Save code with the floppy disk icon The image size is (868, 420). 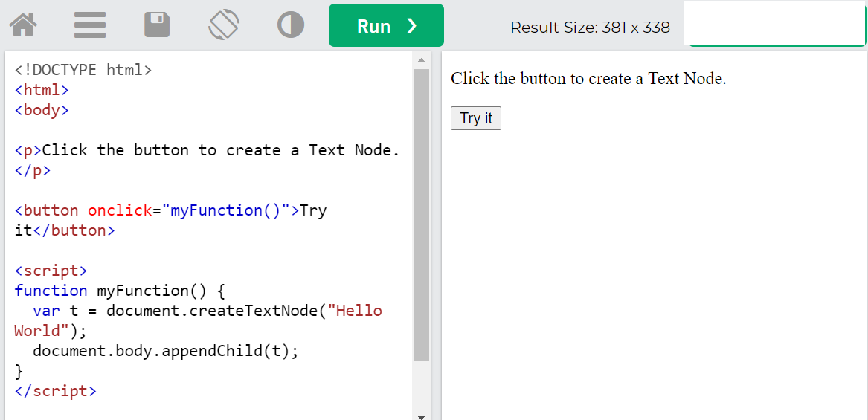click(157, 25)
